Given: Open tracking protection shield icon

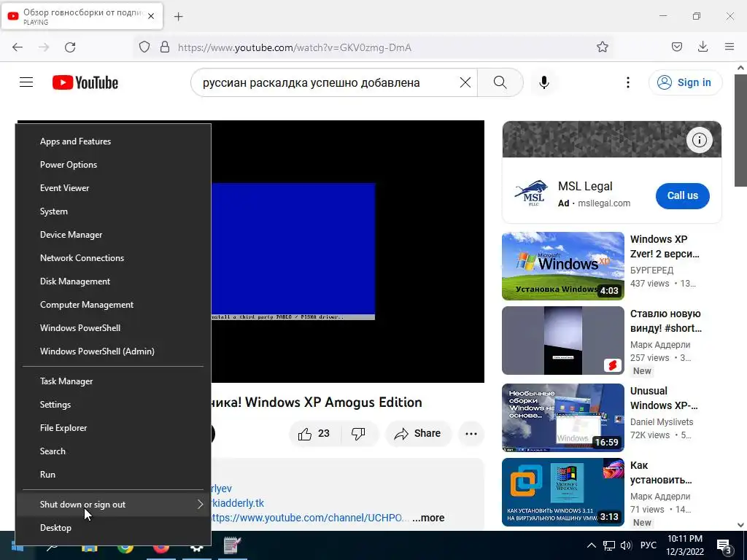Looking at the screenshot, I should click(144, 47).
